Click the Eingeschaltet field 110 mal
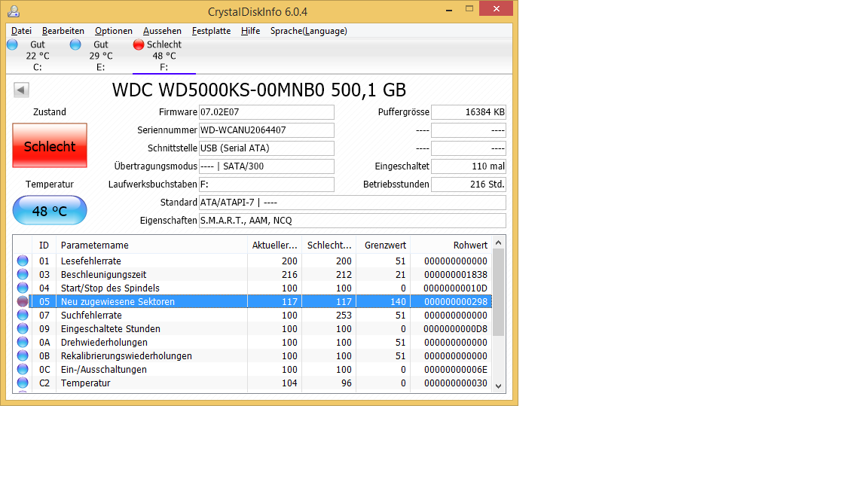 tap(469, 166)
